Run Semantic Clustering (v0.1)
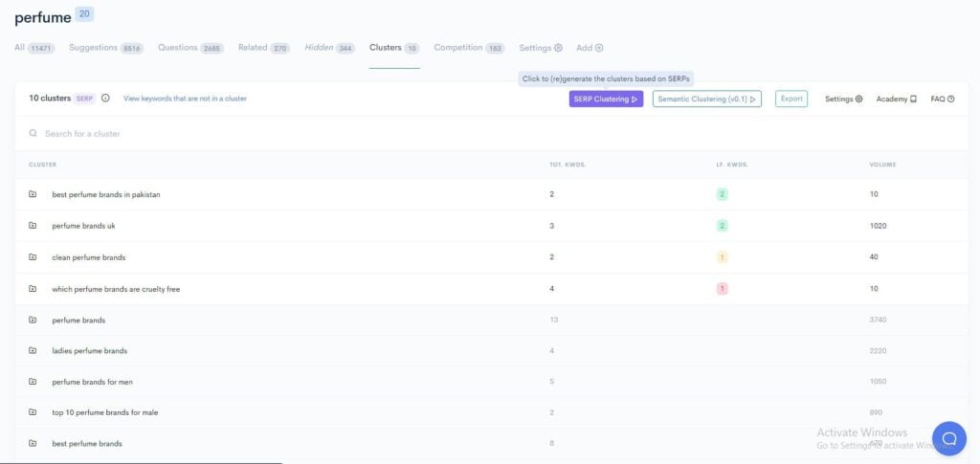The height and width of the screenshot is (464, 980). point(707,99)
